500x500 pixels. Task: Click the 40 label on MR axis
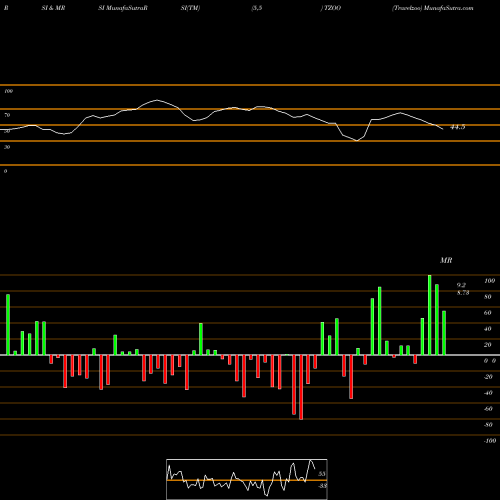(488, 329)
